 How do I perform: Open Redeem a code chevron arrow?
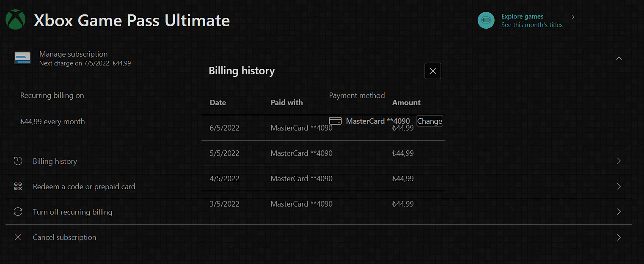(x=619, y=186)
